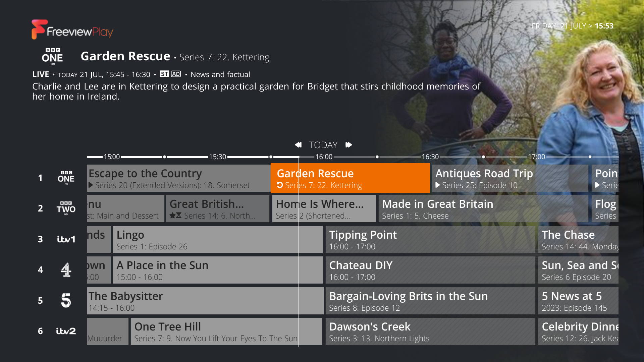
Task: Click the 17:00 timeline marker
Action: [537, 157]
